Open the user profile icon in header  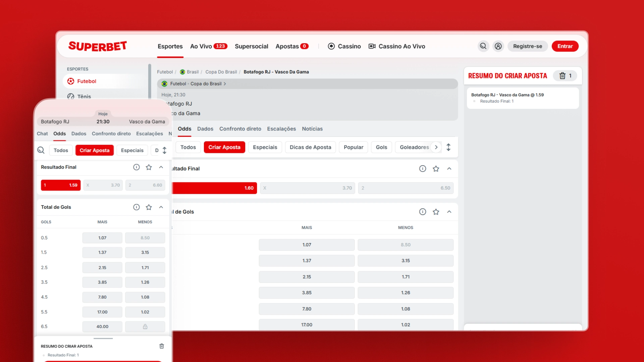(498, 46)
